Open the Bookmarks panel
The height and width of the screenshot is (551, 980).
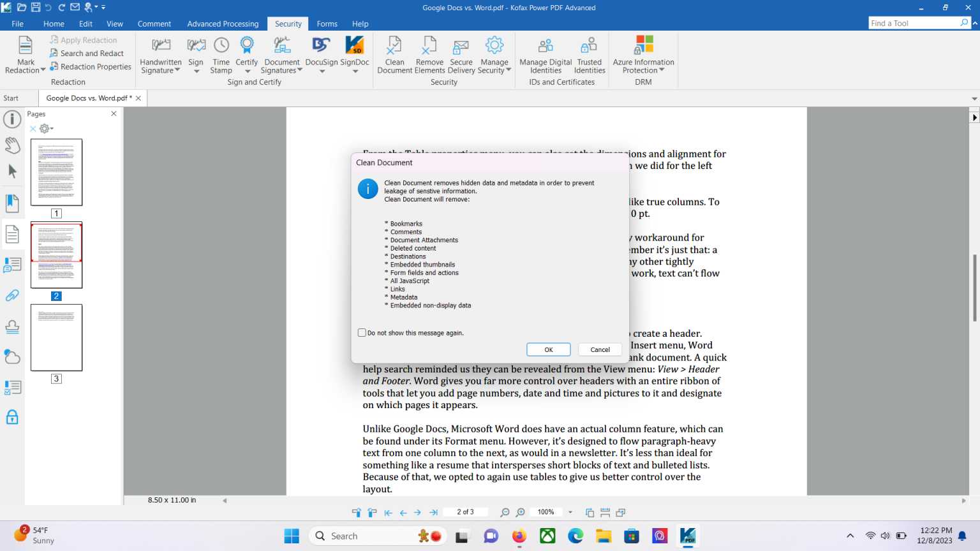tap(12, 203)
